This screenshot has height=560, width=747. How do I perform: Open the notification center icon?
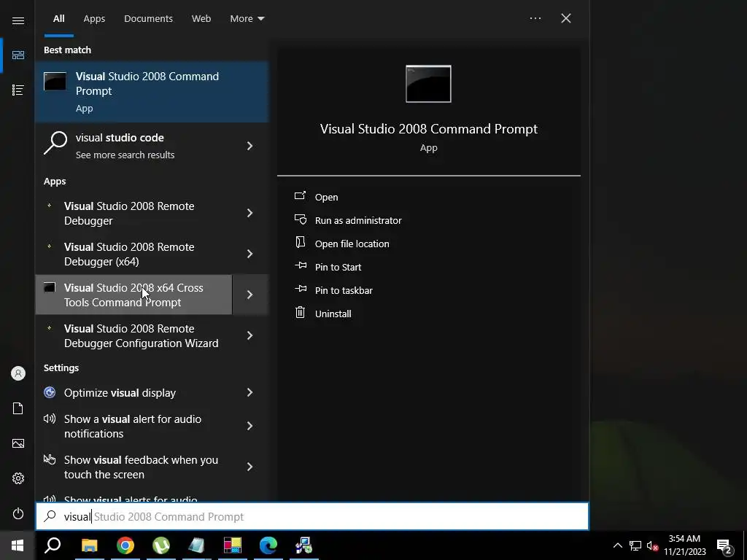724,546
